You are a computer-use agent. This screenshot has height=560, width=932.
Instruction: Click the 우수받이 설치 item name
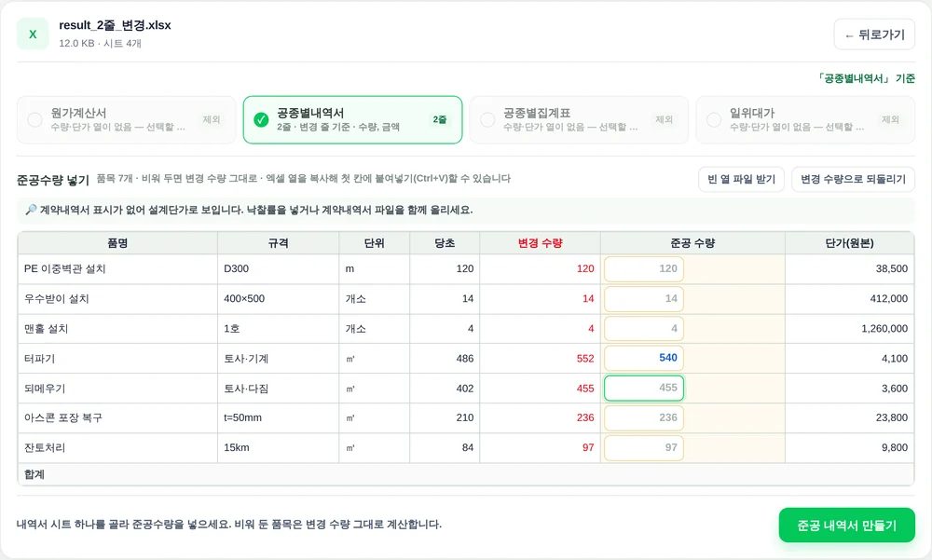pyautogui.click(x=57, y=298)
